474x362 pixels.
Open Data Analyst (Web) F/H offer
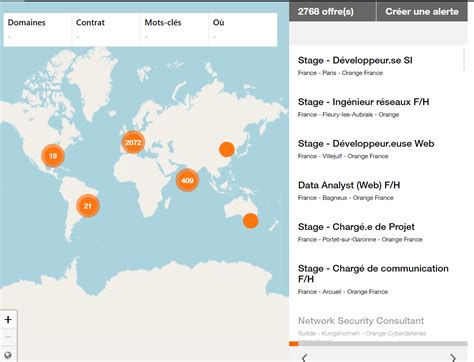pos(349,185)
